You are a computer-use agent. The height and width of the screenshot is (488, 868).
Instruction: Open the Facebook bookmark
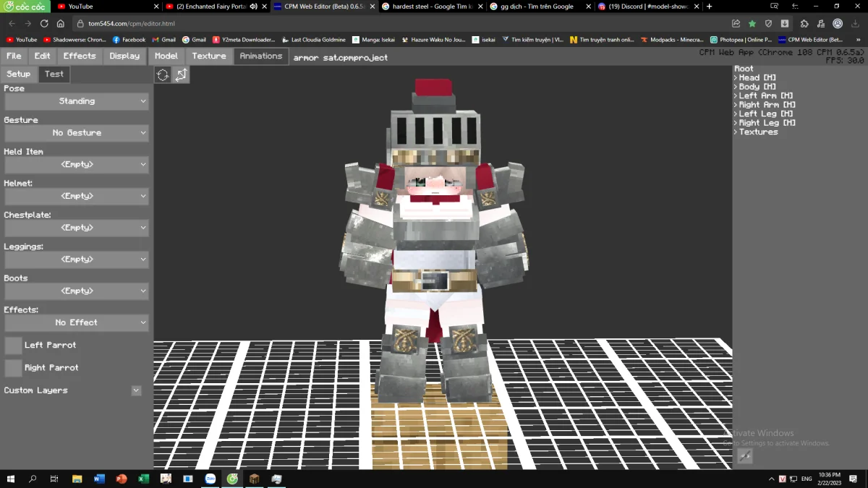point(128,40)
